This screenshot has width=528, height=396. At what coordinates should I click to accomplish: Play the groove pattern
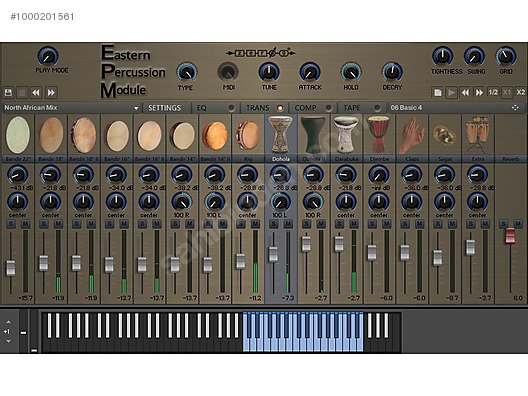(451, 92)
